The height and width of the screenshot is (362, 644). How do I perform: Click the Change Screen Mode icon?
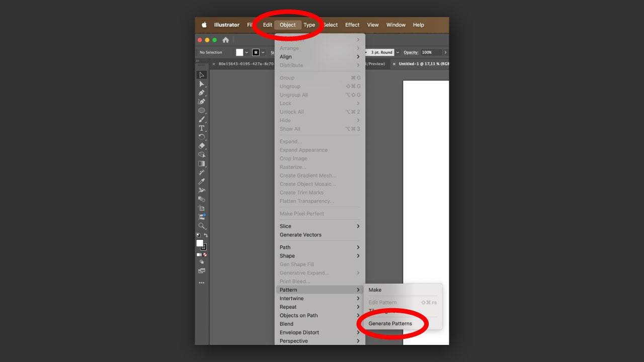202,271
